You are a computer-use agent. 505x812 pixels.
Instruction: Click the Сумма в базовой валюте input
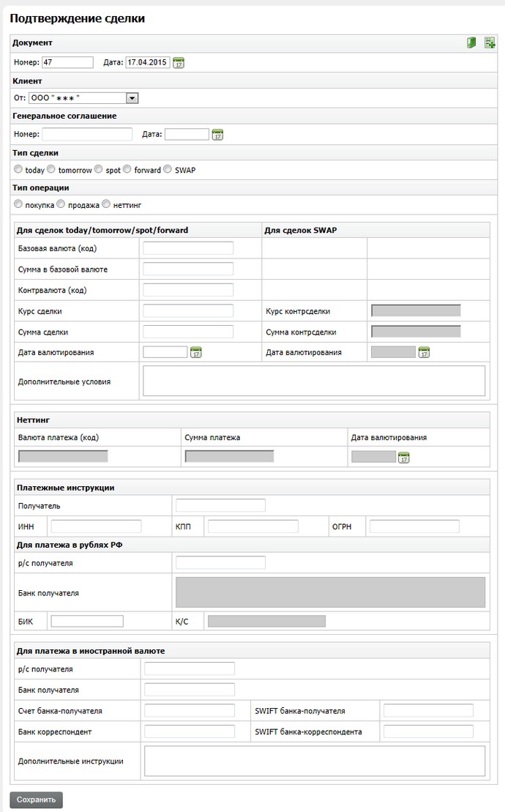tap(188, 269)
